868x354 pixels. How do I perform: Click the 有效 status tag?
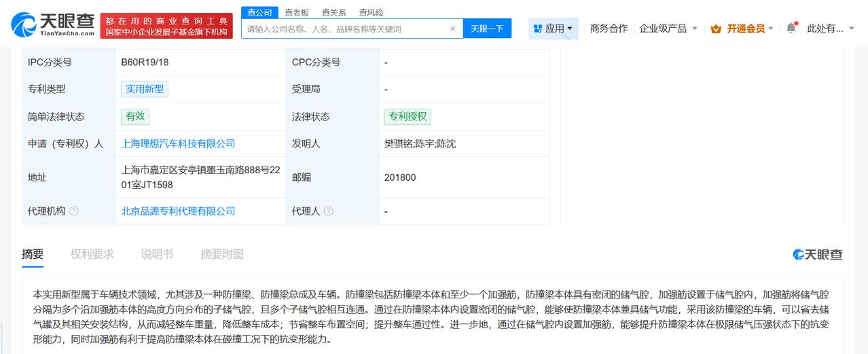[x=135, y=116]
